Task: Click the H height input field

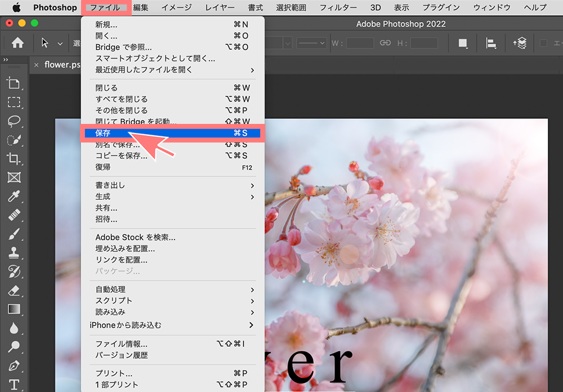Action: tap(424, 43)
